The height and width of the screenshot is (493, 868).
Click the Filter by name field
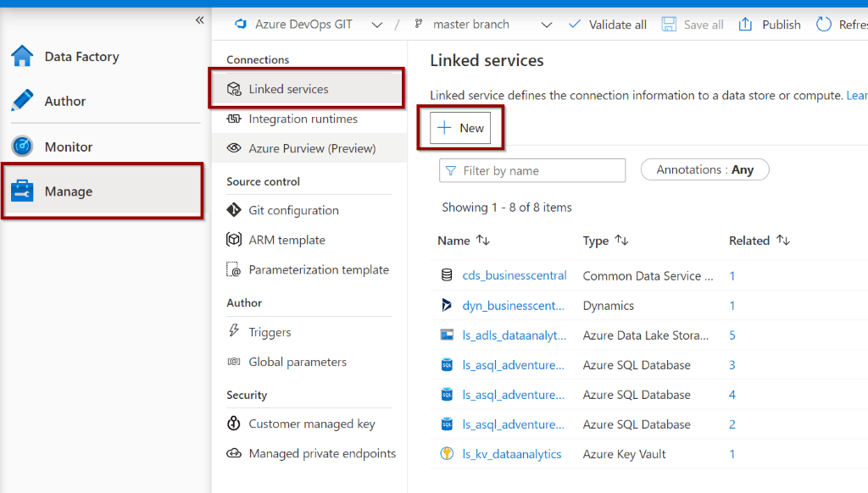point(532,170)
